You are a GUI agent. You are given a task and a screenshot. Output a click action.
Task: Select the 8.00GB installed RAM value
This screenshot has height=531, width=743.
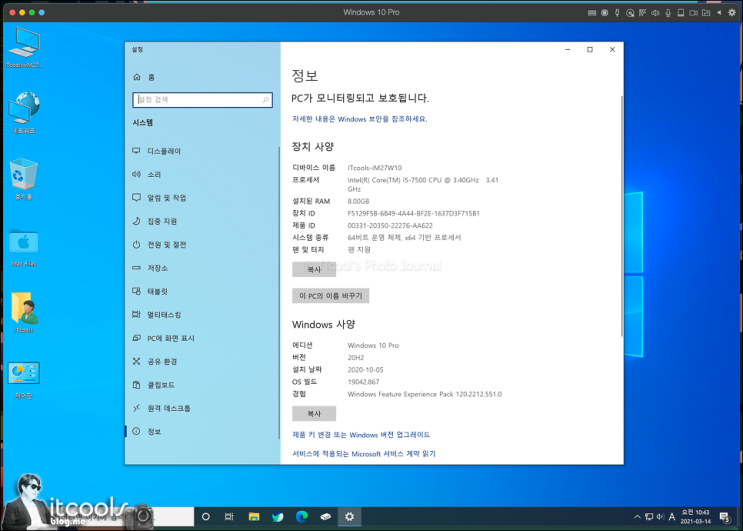pyautogui.click(x=358, y=201)
